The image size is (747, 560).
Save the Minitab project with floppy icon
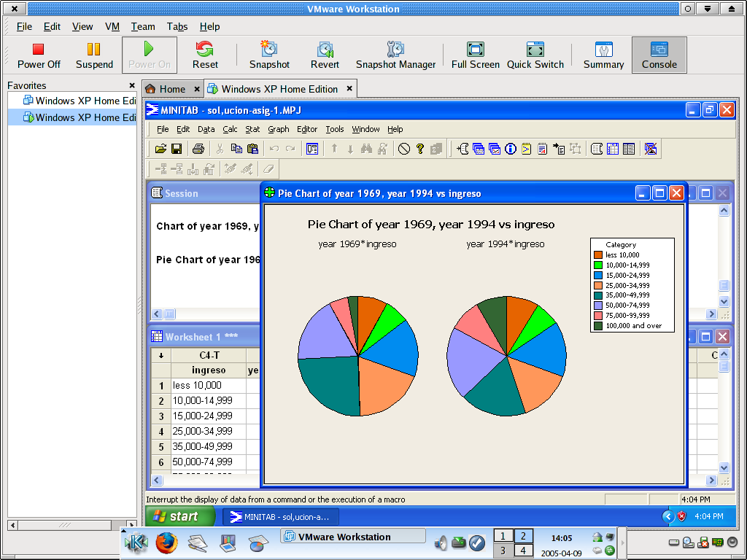point(177,149)
